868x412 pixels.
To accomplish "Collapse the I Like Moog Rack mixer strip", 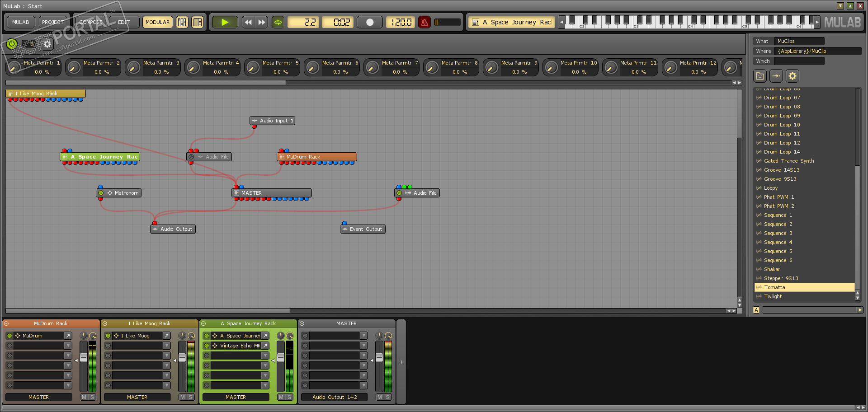I will pos(105,323).
